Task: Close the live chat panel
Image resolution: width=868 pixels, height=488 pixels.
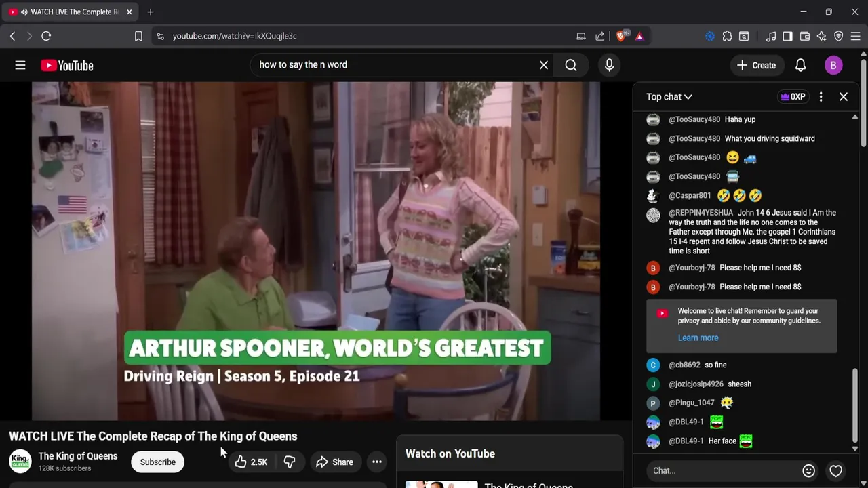Action: point(844,97)
